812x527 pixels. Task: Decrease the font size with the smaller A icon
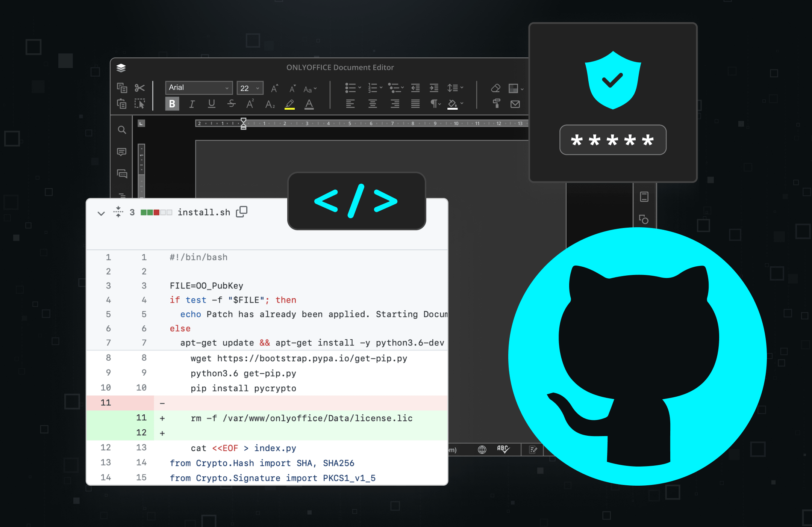[292, 89]
